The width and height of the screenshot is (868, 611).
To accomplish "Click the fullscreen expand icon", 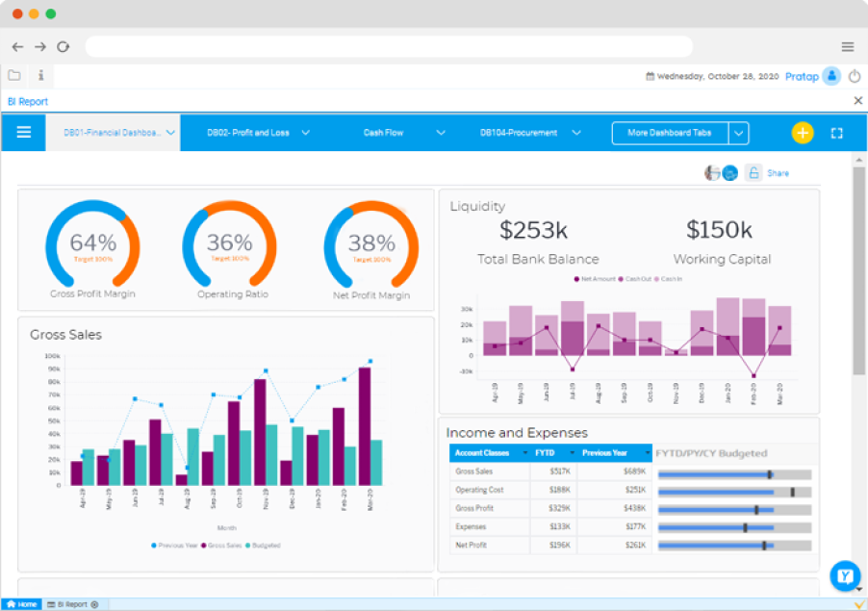I will [836, 133].
